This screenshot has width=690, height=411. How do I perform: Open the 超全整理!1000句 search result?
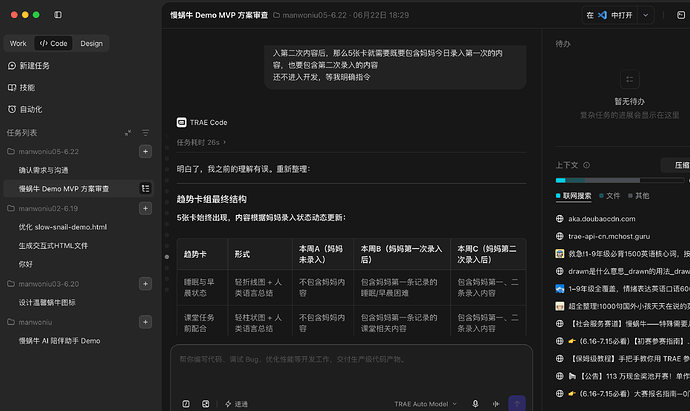623,306
